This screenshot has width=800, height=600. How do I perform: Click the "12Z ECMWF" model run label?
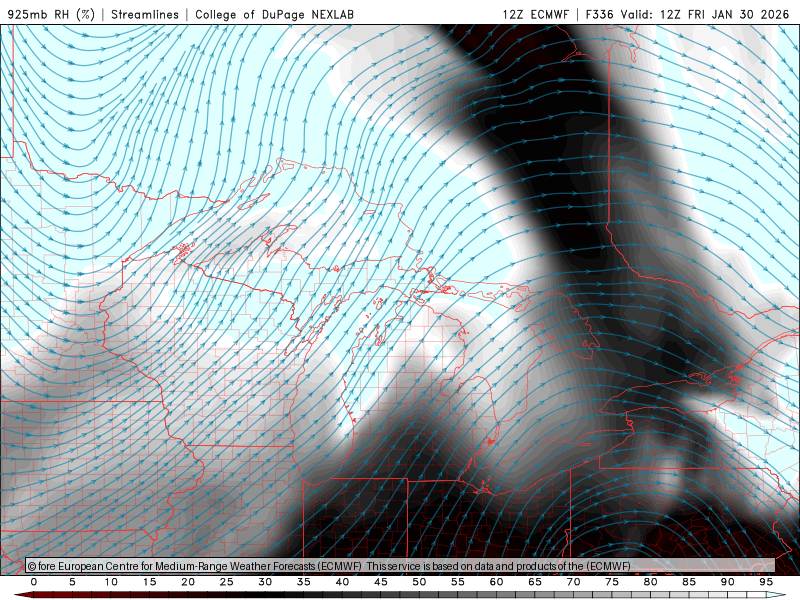pos(535,14)
